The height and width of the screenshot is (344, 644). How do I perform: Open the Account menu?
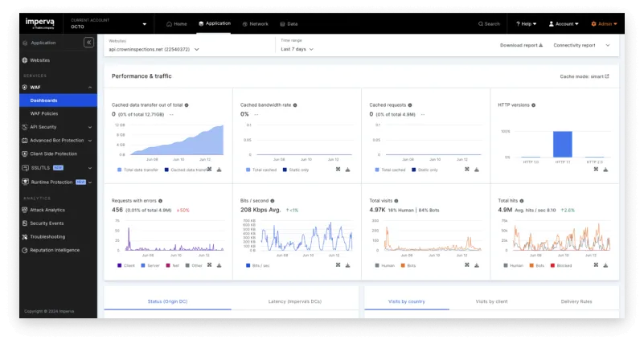pyautogui.click(x=564, y=24)
